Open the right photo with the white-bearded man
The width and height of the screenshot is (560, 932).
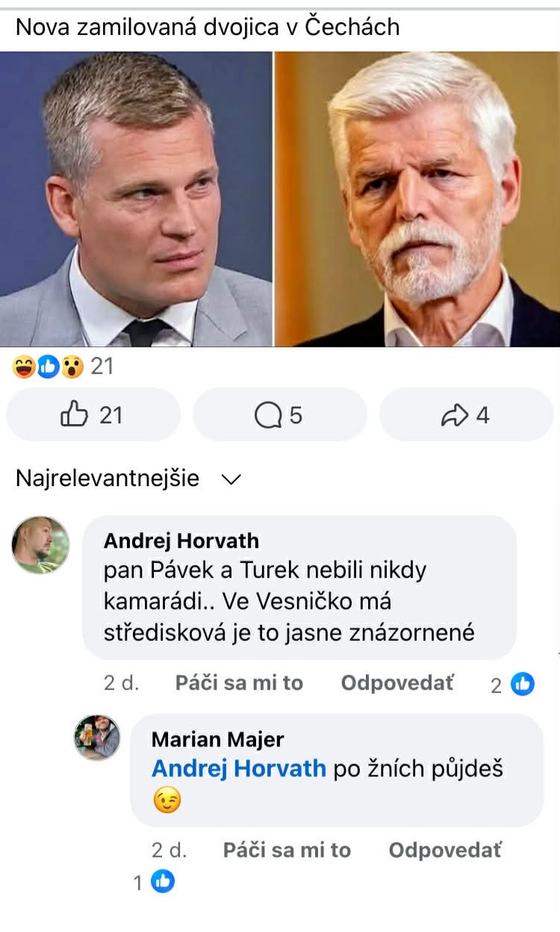(x=418, y=199)
